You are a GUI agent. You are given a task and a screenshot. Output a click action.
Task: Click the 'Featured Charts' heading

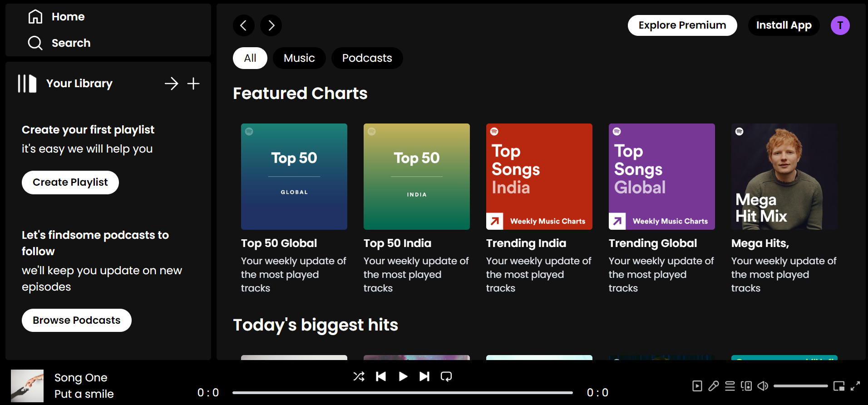pyautogui.click(x=301, y=94)
